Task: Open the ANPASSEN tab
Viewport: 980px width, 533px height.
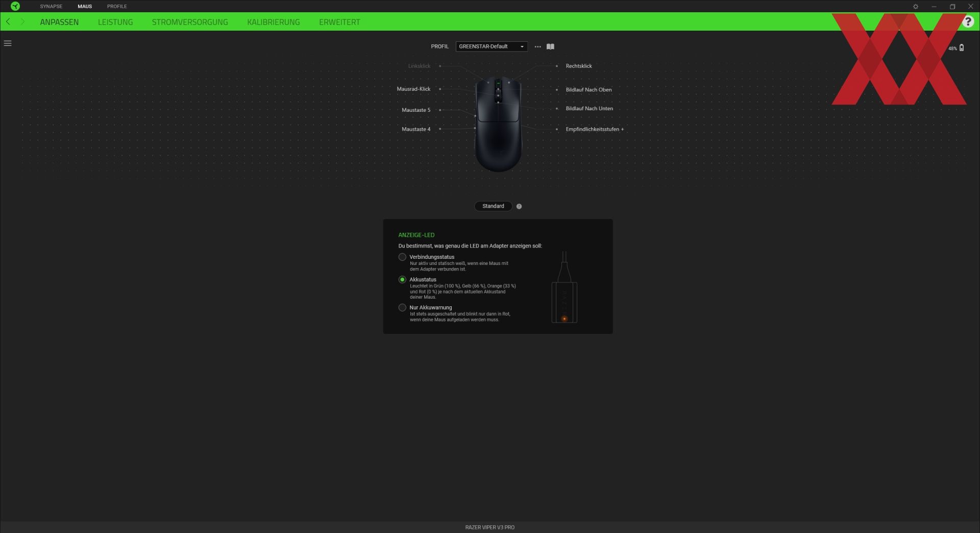Action: pos(59,22)
